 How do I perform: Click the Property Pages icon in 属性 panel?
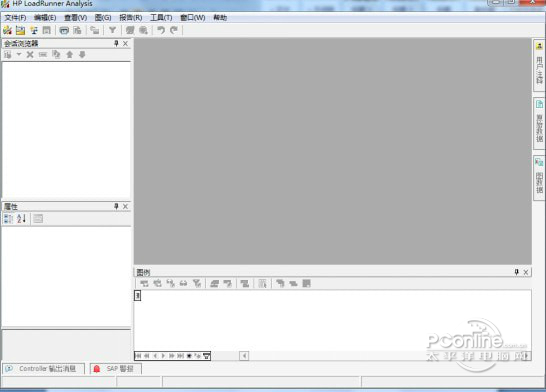click(38, 219)
